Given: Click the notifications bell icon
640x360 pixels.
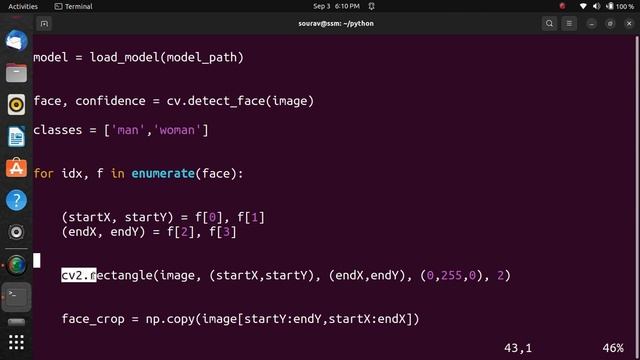Looking at the screenshot, I should (x=371, y=6).
